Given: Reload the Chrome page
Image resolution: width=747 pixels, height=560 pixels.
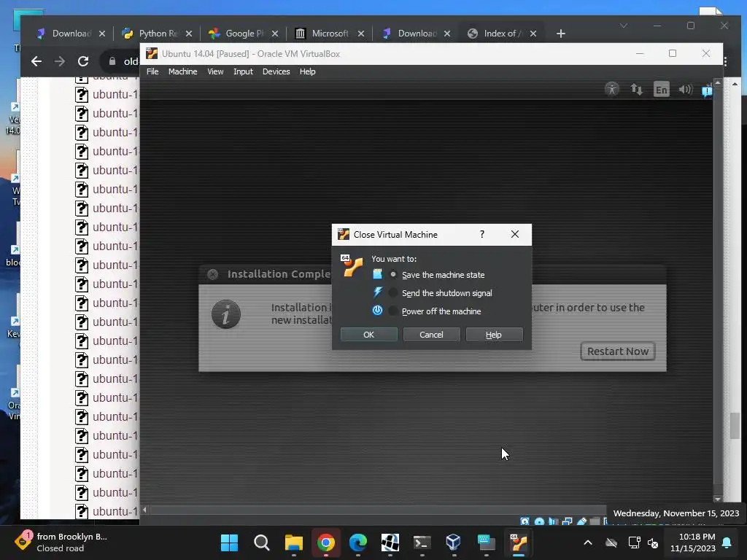Looking at the screenshot, I should coord(83,61).
